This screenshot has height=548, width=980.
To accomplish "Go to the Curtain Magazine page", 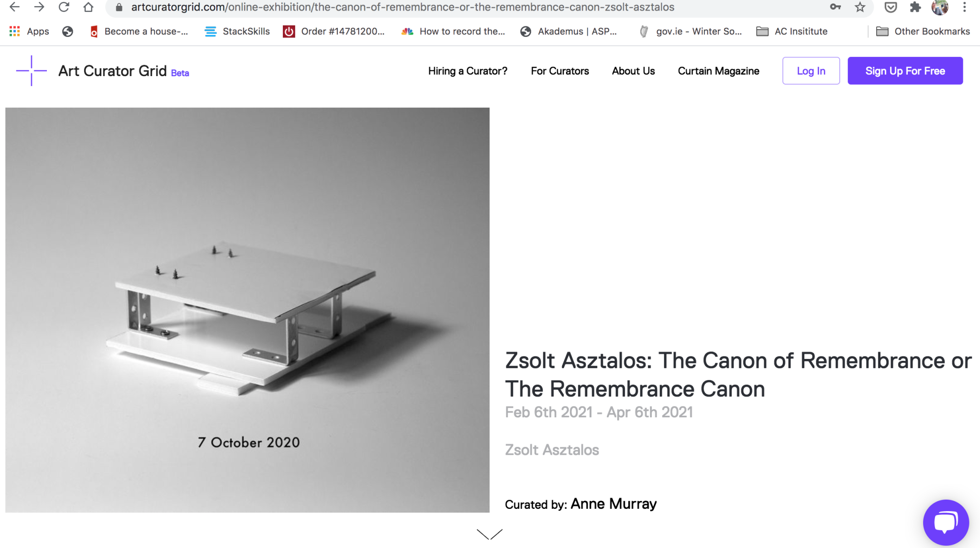I will click(718, 71).
